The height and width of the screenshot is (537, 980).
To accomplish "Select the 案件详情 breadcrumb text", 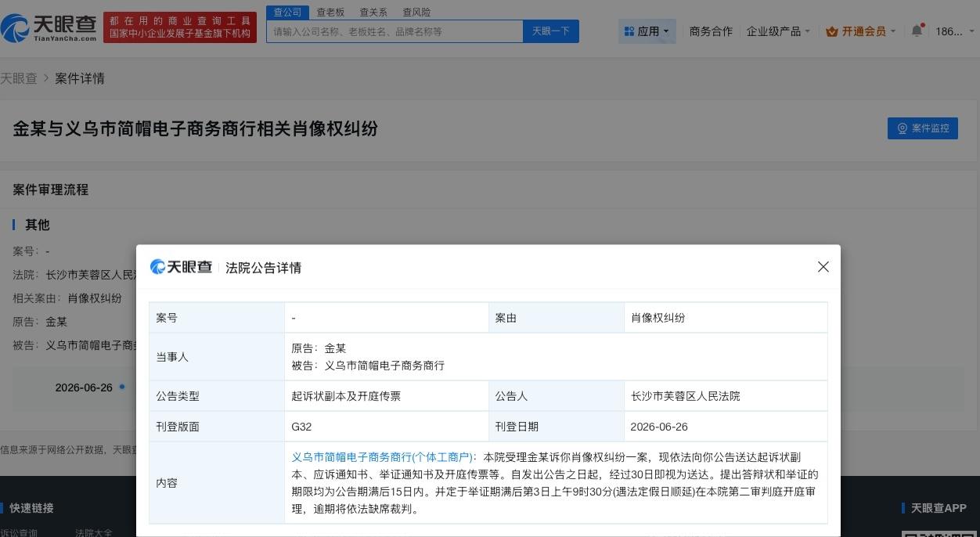I will point(80,78).
